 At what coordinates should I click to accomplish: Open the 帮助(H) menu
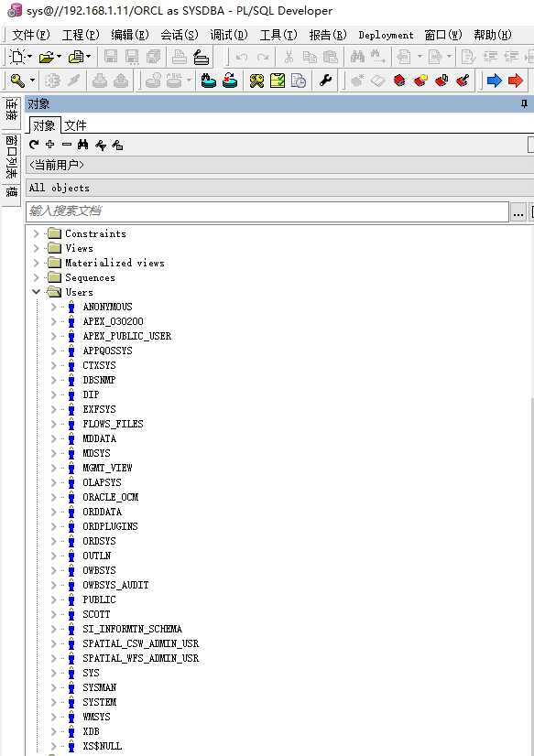tap(493, 35)
